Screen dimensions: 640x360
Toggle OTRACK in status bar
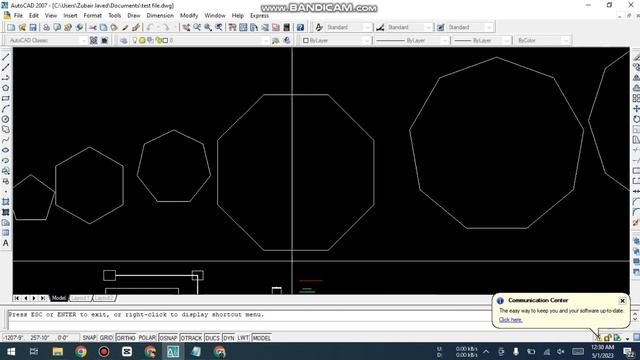point(191,338)
